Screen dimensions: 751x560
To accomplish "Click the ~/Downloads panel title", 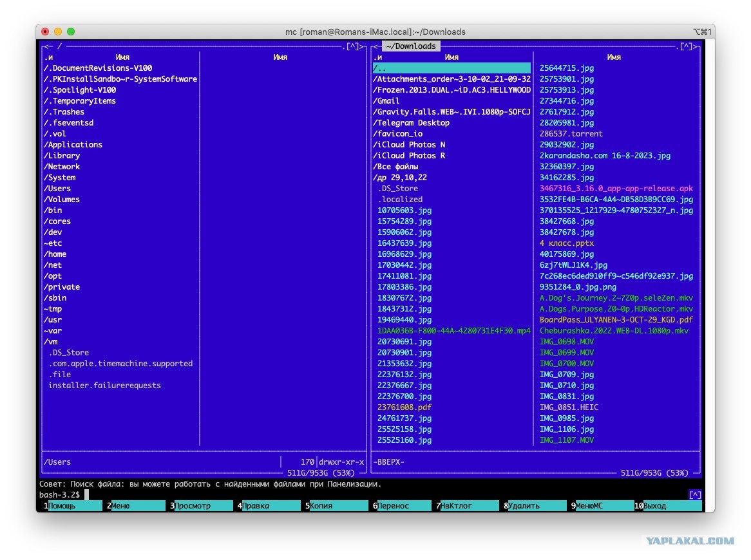I will click(411, 46).
